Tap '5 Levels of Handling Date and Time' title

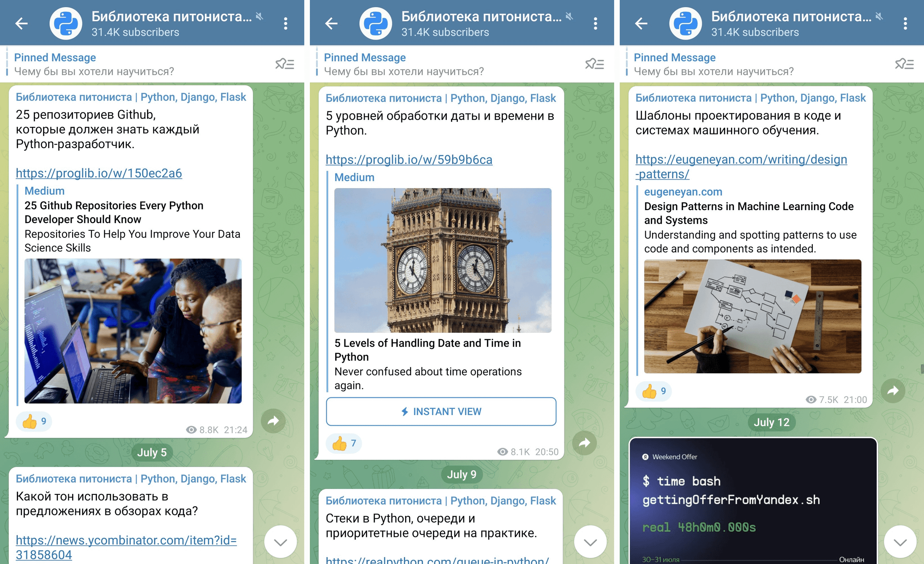[427, 350]
